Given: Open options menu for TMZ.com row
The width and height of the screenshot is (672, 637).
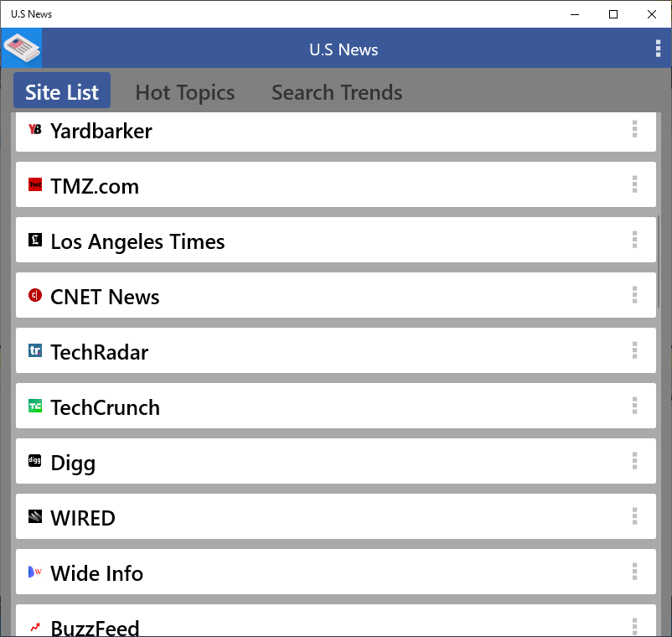Looking at the screenshot, I should [635, 184].
